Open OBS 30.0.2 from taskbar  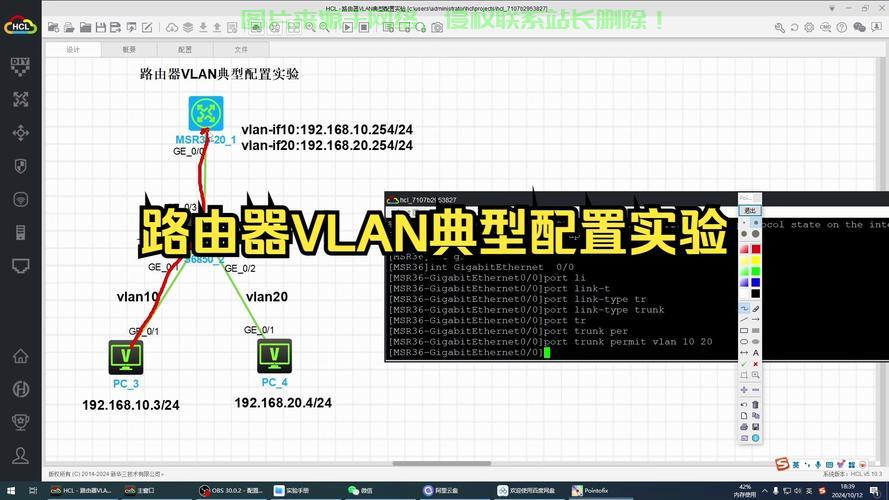coord(231,490)
